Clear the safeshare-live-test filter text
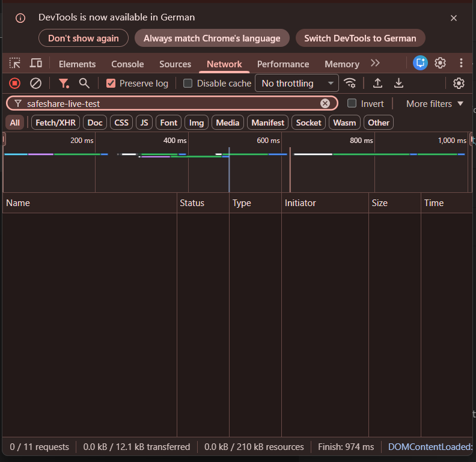 click(x=325, y=103)
